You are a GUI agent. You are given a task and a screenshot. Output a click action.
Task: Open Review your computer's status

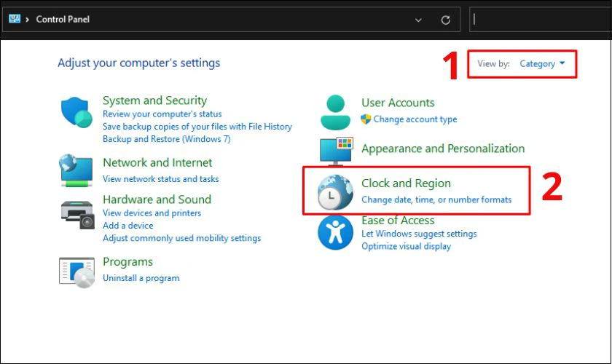point(162,114)
